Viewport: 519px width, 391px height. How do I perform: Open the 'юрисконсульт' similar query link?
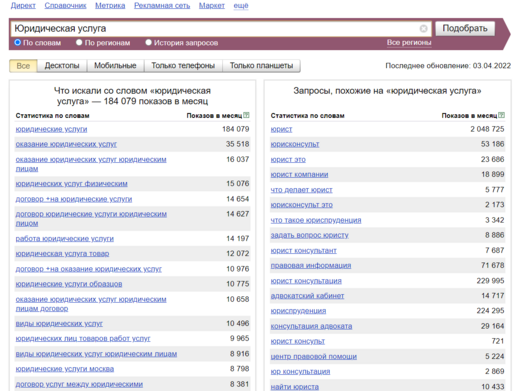click(x=295, y=144)
